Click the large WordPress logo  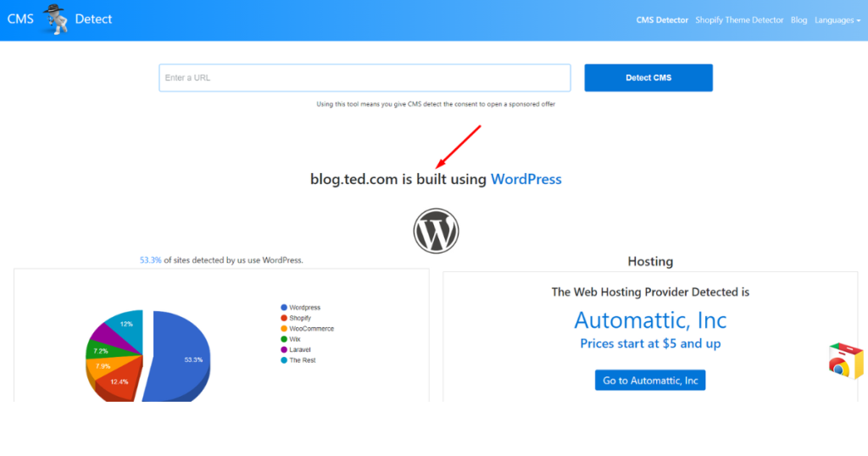pos(437,231)
